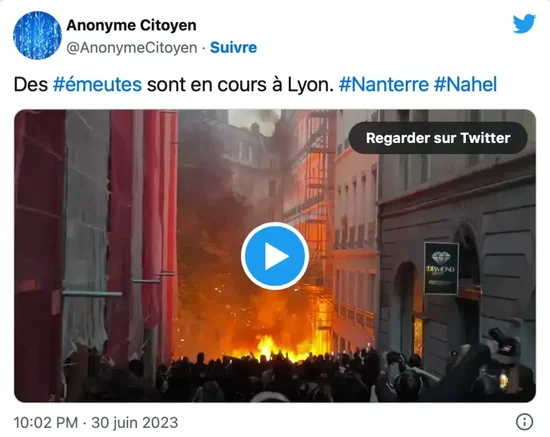Click the crowd at bottom of video

[275, 379]
